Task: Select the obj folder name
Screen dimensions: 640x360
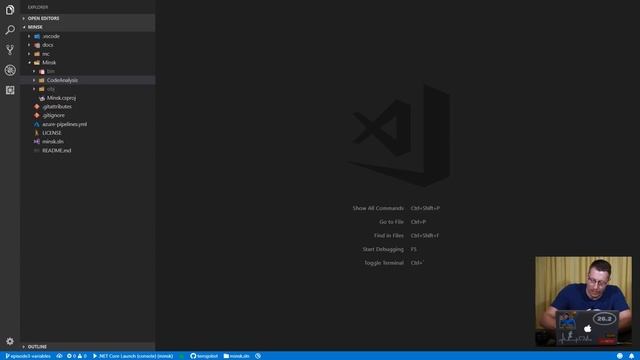Action: [x=51, y=89]
